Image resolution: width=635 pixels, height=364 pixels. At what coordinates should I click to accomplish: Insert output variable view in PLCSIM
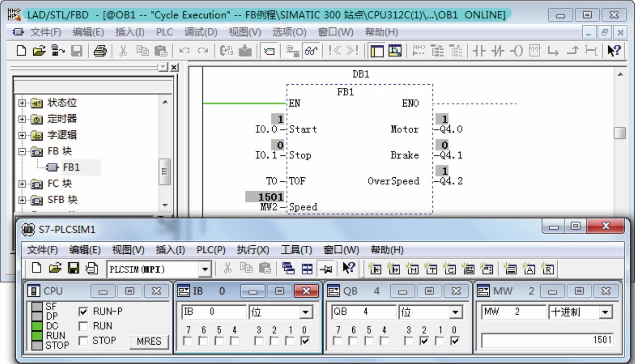pyautogui.click(x=394, y=269)
